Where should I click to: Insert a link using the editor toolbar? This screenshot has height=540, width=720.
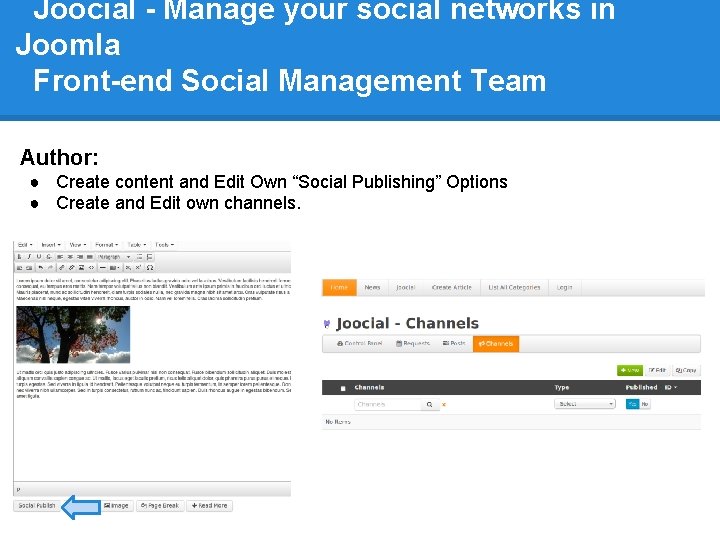tap(62, 268)
